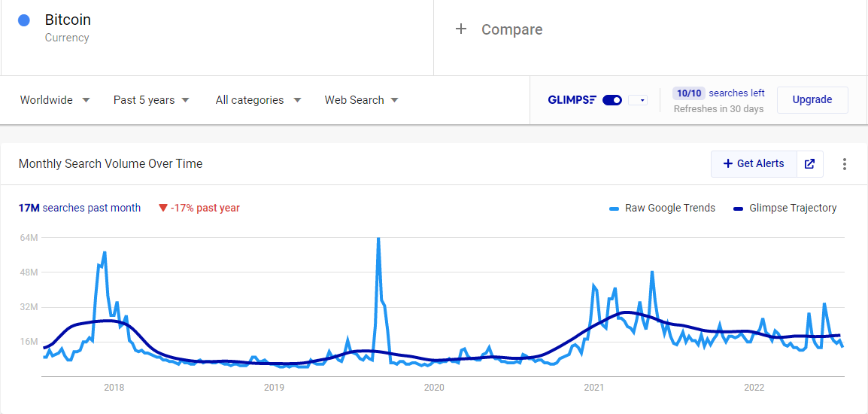
Task: Expand the All categories dropdown
Action: pos(258,100)
